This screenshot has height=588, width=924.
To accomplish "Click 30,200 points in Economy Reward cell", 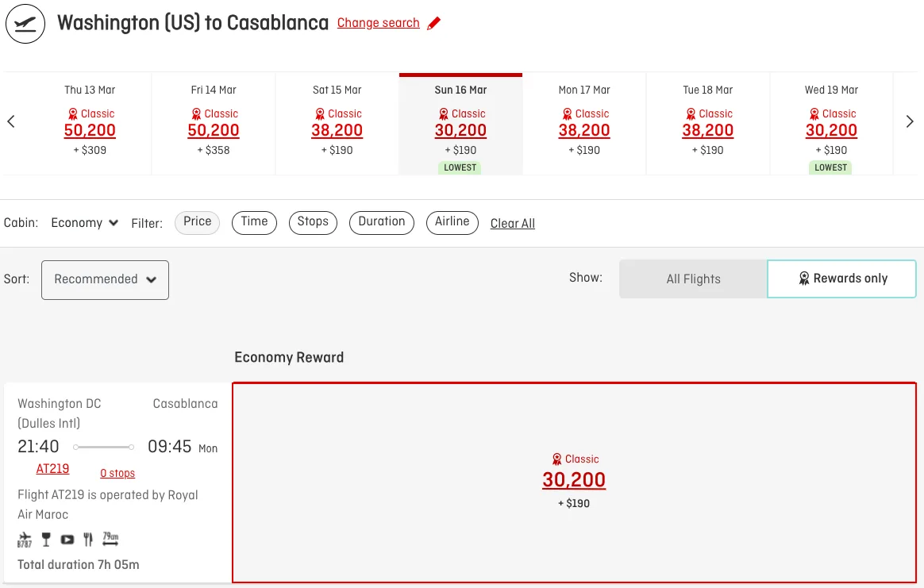I will pyautogui.click(x=574, y=479).
